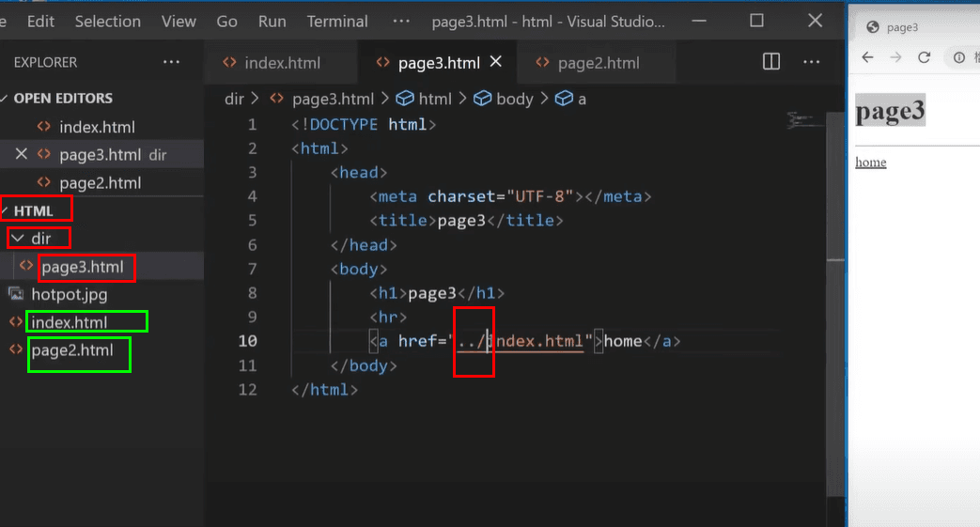Click the code minimap preview
This screenshot has height=527, width=980.
(x=801, y=119)
